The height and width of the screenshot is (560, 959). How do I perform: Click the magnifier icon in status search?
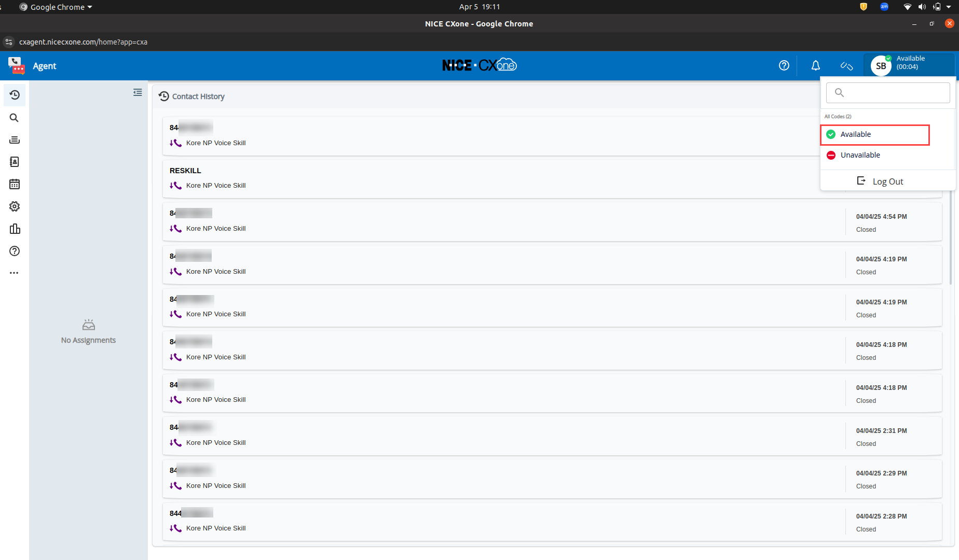(x=839, y=93)
